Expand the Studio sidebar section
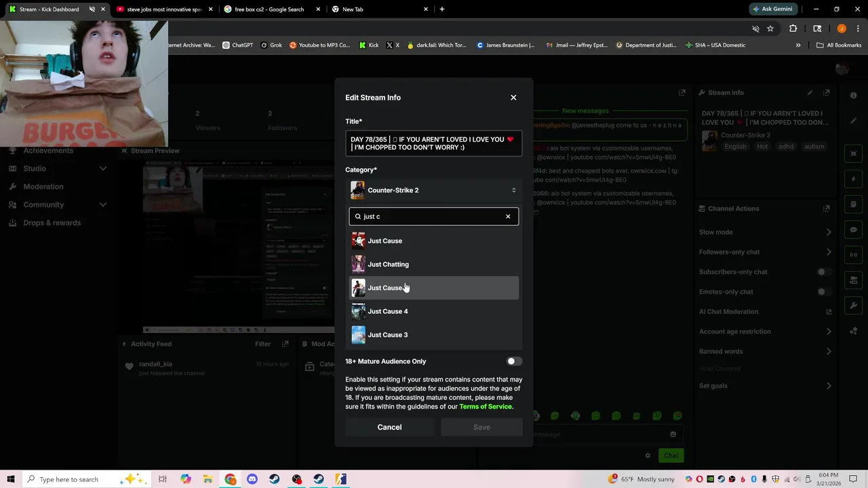The image size is (868, 488). 103,168
